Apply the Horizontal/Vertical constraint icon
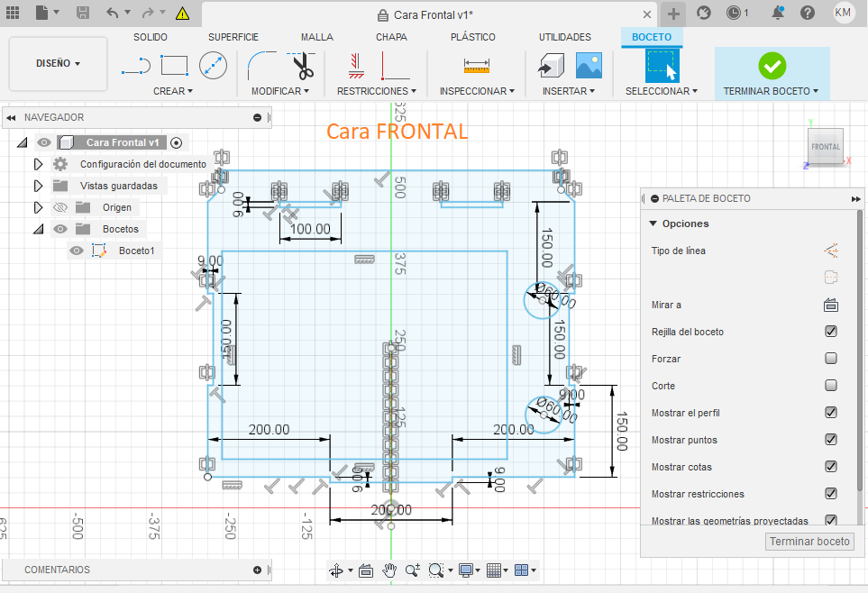868x593 pixels. [356, 66]
